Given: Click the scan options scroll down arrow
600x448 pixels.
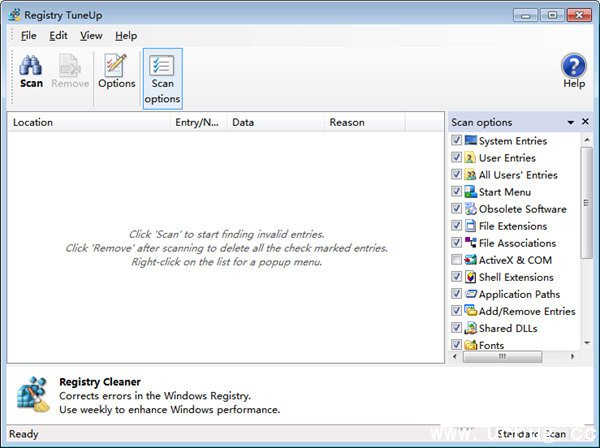Looking at the screenshot, I should tap(587, 343).
